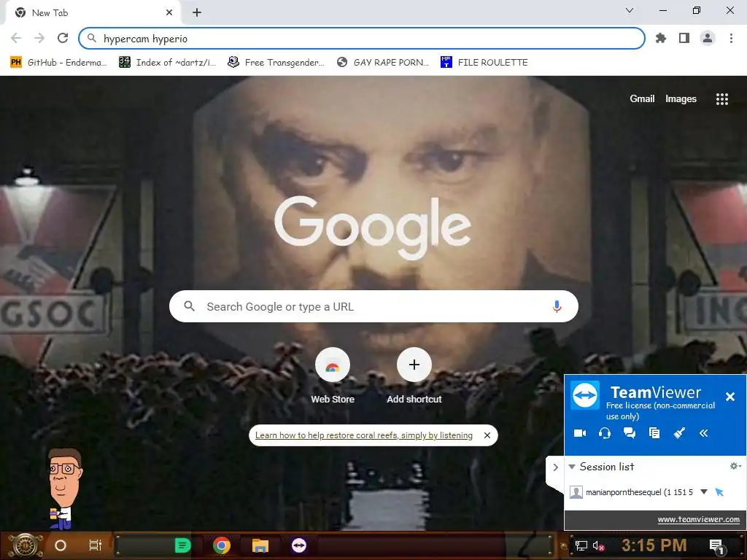Open the notification center icon
The image size is (747, 560).
[717, 546]
